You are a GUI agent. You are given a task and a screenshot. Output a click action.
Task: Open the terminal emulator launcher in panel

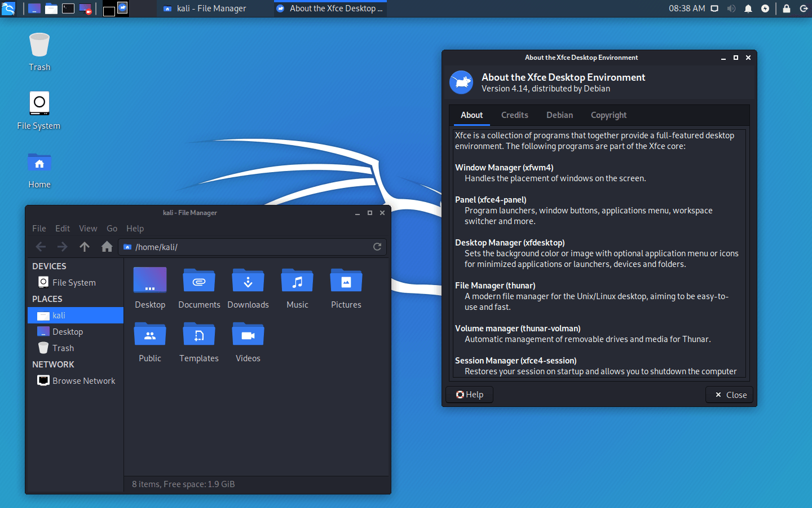click(x=68, y=8)
